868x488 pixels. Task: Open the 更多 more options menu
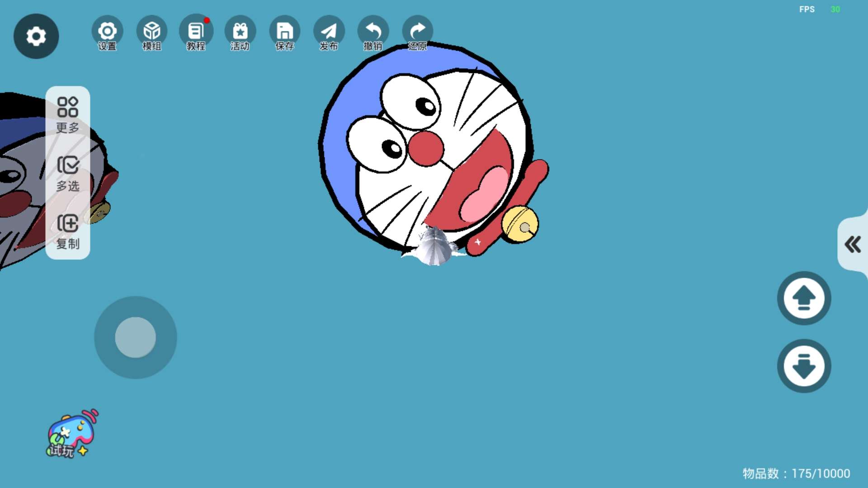point(68,115)
